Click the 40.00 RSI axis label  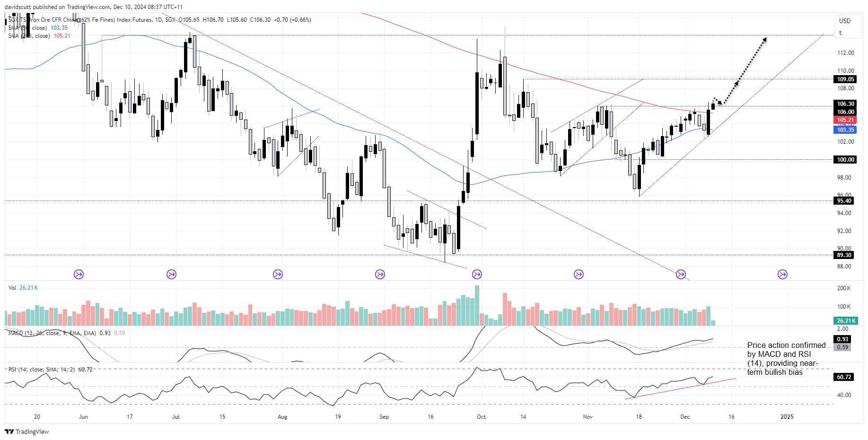844,395
